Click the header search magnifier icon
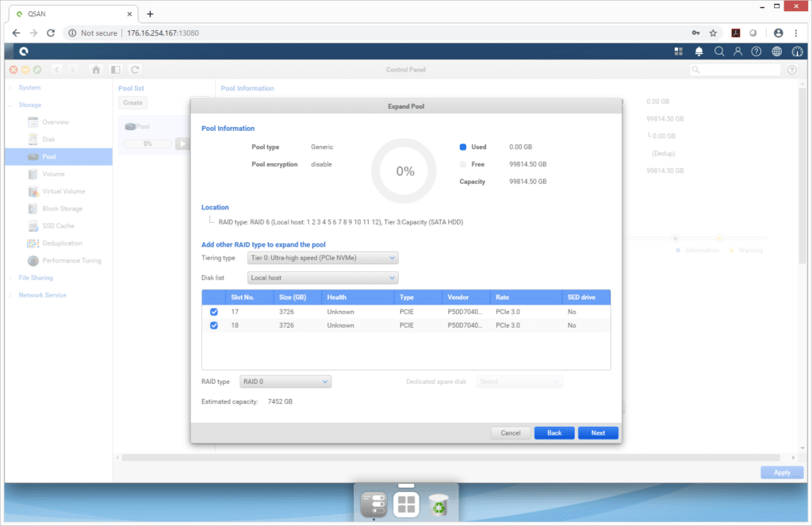The width and height of the screenshot is (812, 526). [718, 52]
